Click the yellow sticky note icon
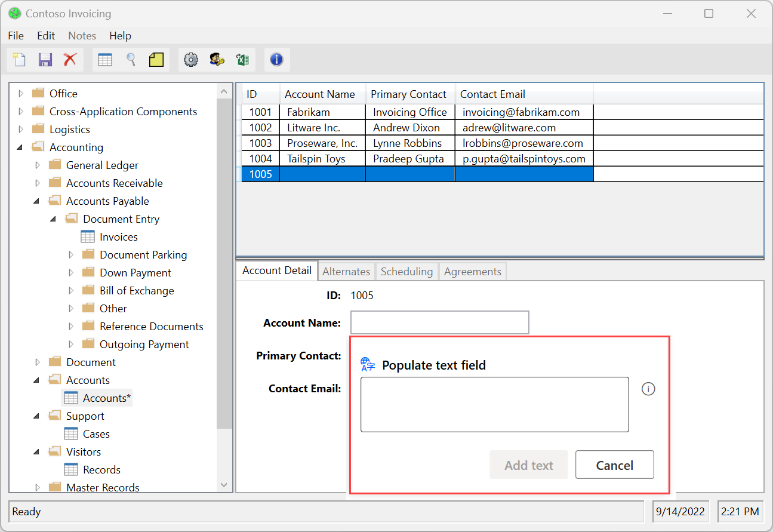The image size is (773, 532). click(x=156, y=60)
